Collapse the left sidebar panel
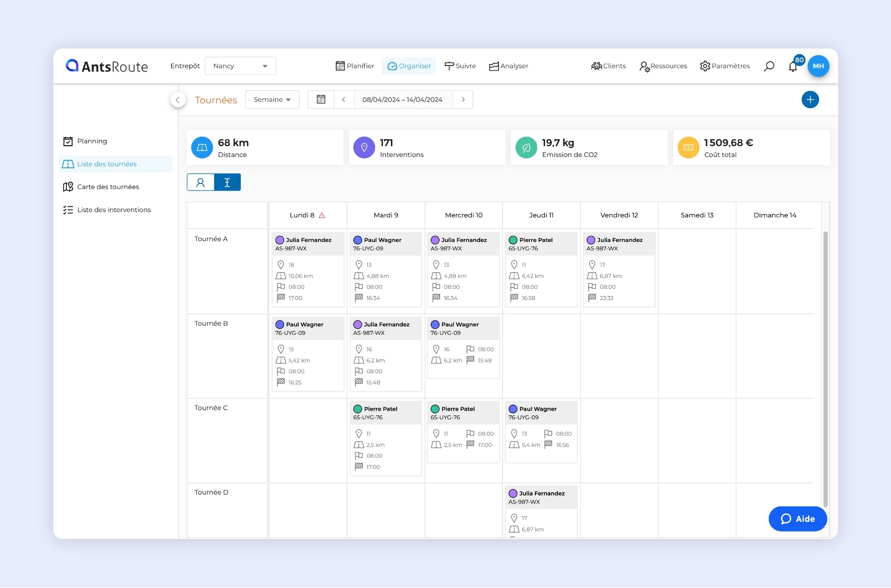This screenshot has width=891, height=588. (x=178, y=100)
